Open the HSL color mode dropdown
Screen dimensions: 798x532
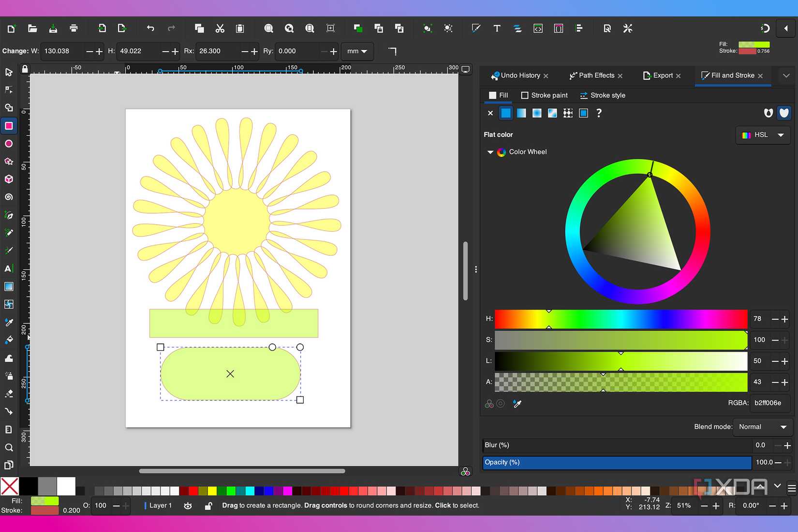[763, 135]
